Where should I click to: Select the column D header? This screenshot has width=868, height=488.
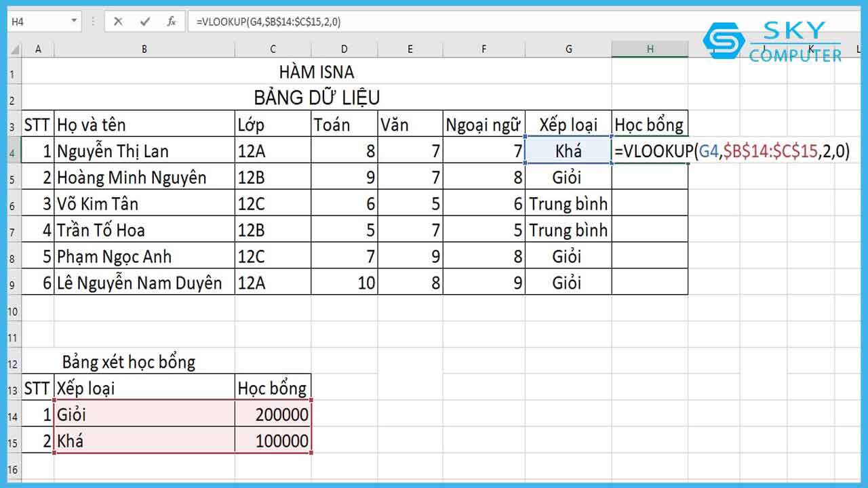(344, 49)
